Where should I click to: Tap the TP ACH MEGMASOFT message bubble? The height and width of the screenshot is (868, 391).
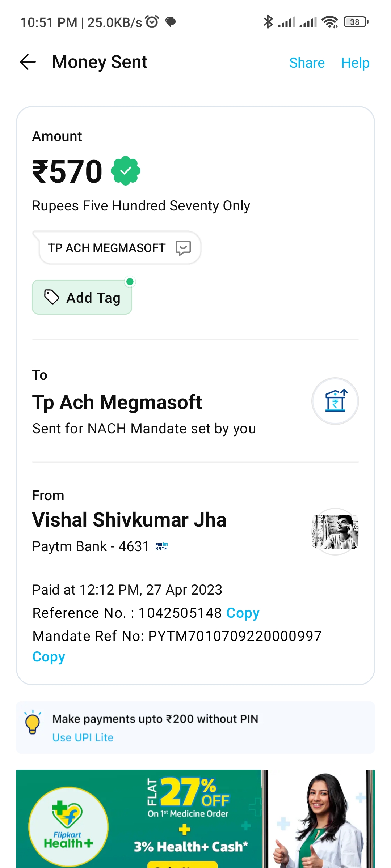tap(107, 248)
